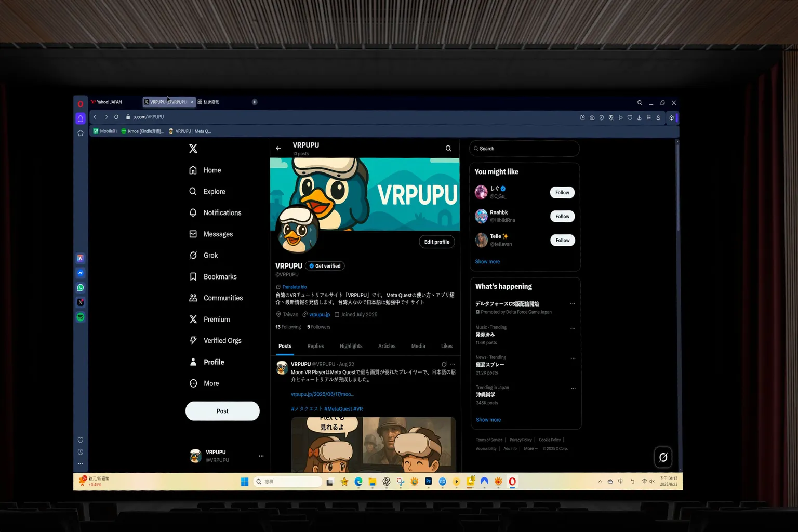Show hidden system tray icons
Viewport: 798px width, 532px height.
tap(600, 482)
